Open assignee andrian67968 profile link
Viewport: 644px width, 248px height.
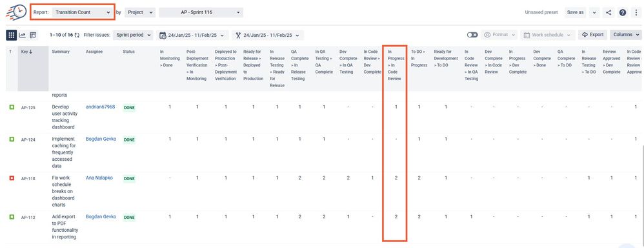(x=100, y=107)
